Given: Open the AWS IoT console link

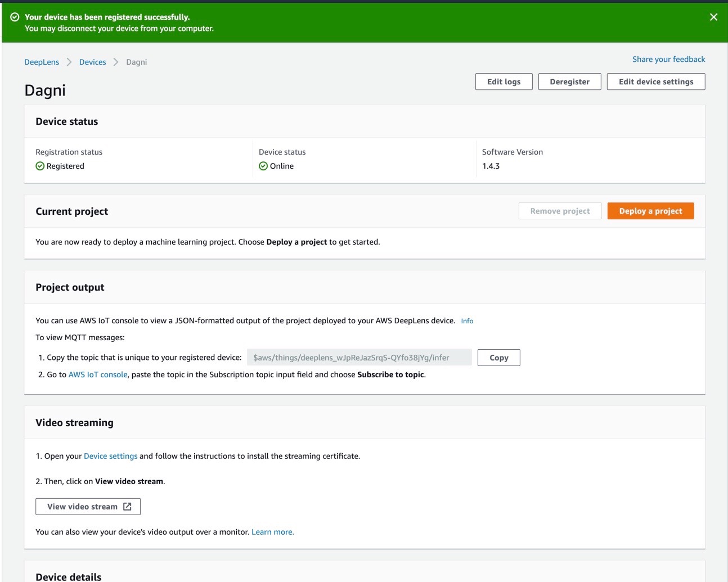Looking at the screenshot, I should (x=98, y=375).
